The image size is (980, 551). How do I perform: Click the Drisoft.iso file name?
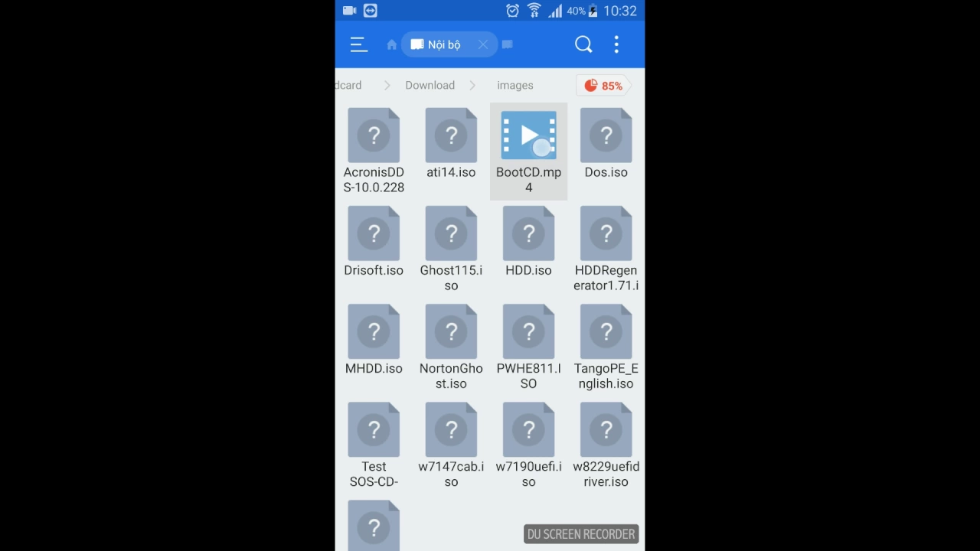point(374,270)
